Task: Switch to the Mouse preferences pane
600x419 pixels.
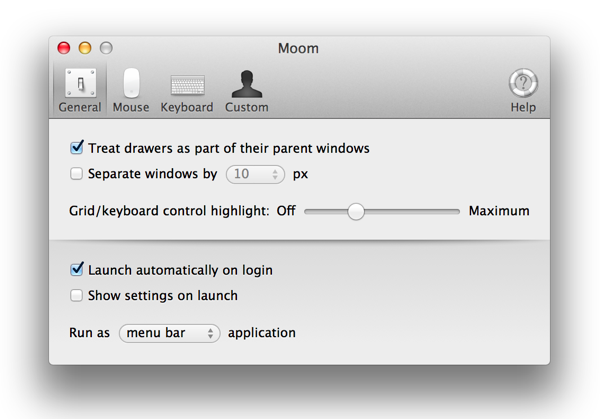Action: pos(131,91)
